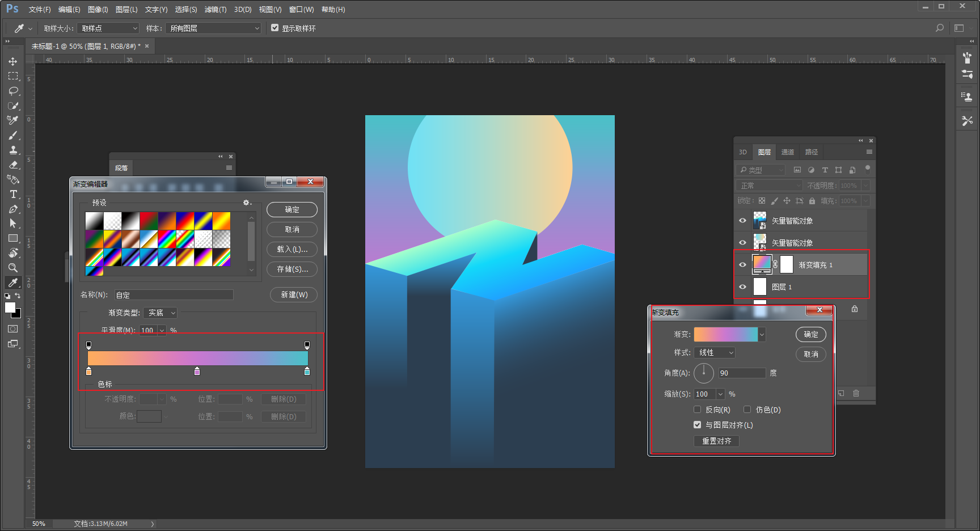Select the Lasso tool
This screenshot has height=531, width=980.
(x=13, y=91)
